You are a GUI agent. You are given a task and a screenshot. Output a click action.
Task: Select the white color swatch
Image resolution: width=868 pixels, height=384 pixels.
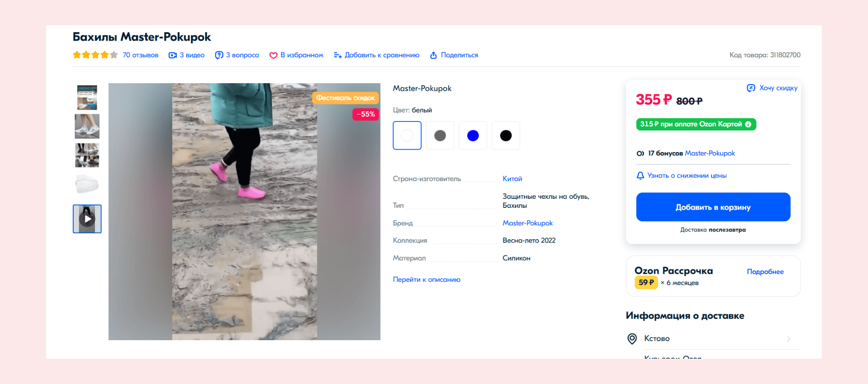[407, 136]
